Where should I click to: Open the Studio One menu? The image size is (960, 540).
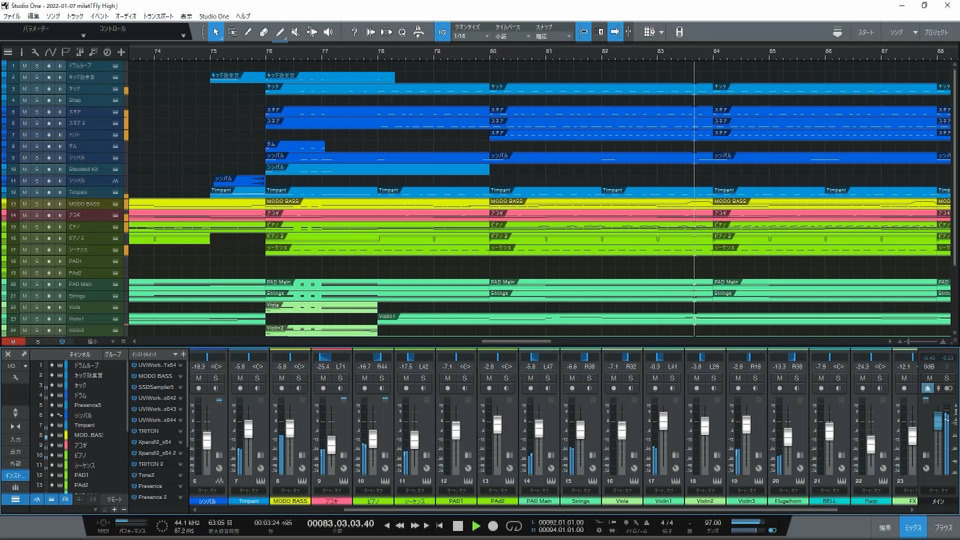(213, 17)
